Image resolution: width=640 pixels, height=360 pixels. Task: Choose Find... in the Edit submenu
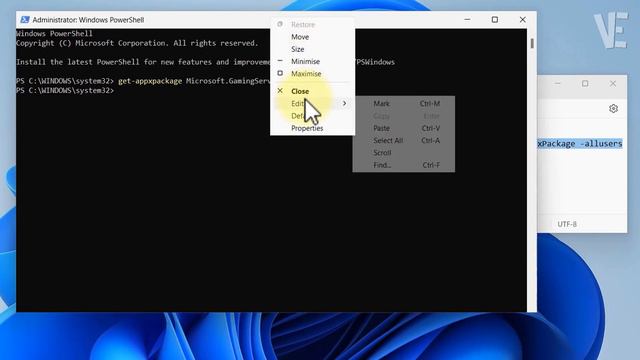click(x=404, y=165)
